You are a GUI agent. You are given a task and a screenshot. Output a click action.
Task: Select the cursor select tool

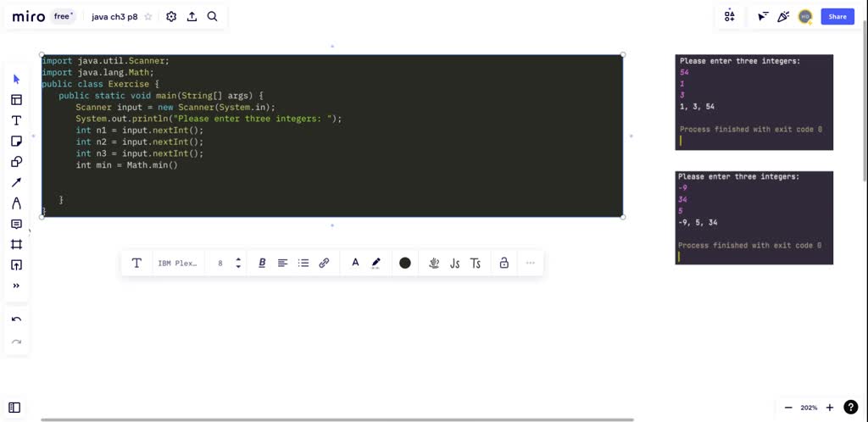pos(16,79)
